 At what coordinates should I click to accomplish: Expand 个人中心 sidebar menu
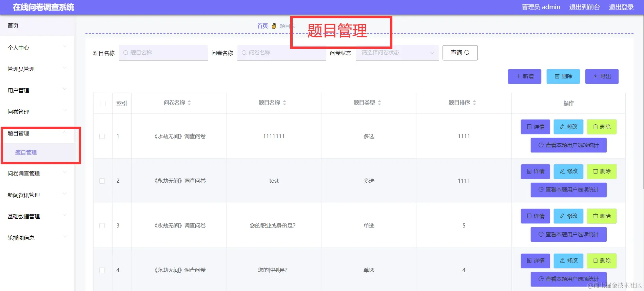coord(37,48)
